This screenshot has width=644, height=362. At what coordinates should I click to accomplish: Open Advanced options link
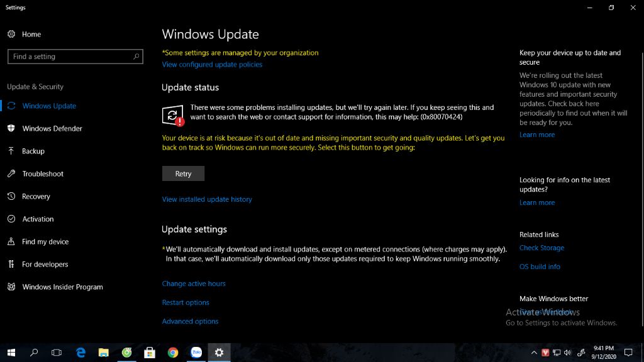(x=190, y=321)
